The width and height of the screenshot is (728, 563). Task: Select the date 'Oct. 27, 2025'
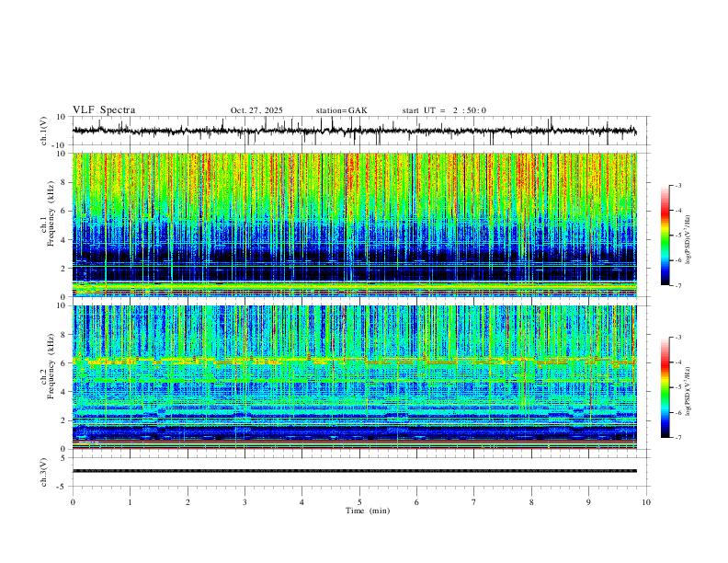[256, 110]
